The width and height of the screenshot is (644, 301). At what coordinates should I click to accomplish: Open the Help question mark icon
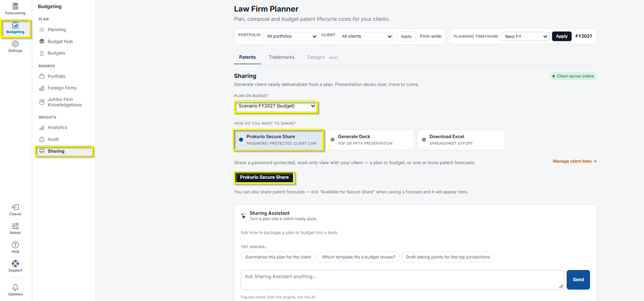point(15,245)
